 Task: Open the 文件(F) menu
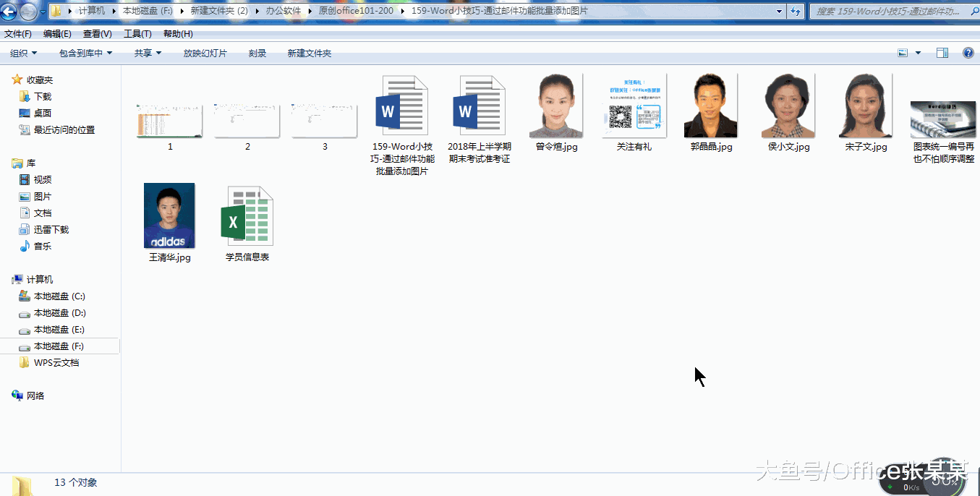click(18, 34)
